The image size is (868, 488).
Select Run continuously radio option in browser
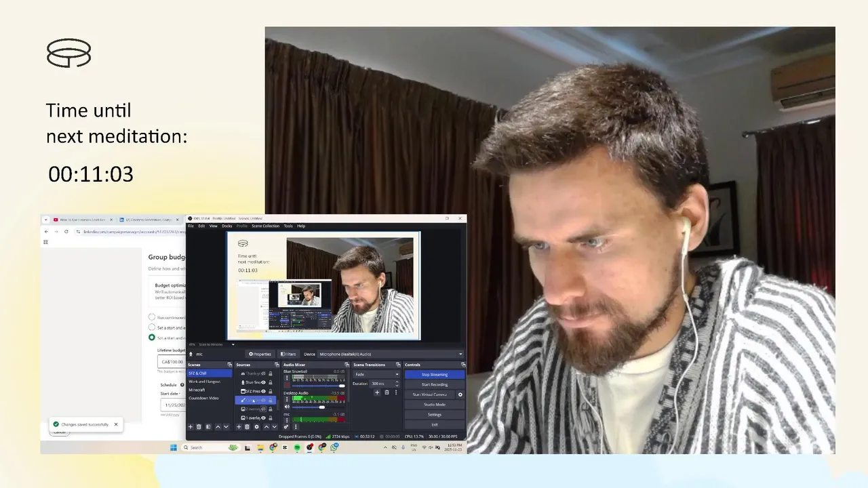click(152, 317)
